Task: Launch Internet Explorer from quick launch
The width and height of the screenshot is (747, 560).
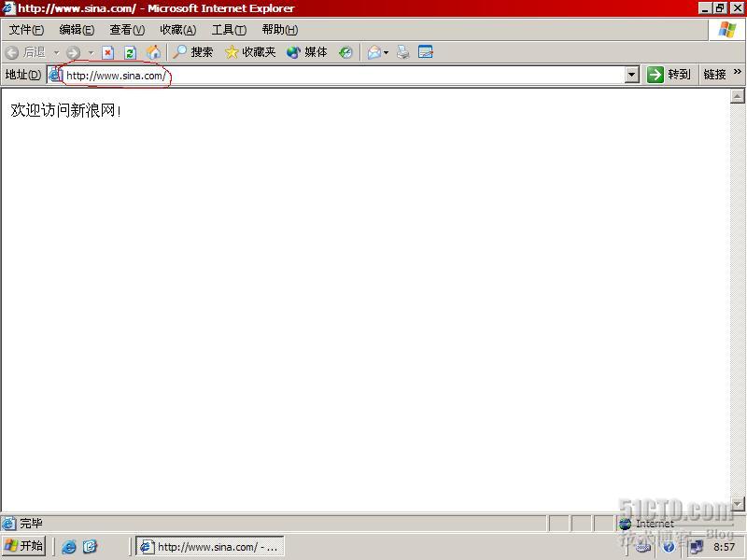Action: click(x=69, y=546)
